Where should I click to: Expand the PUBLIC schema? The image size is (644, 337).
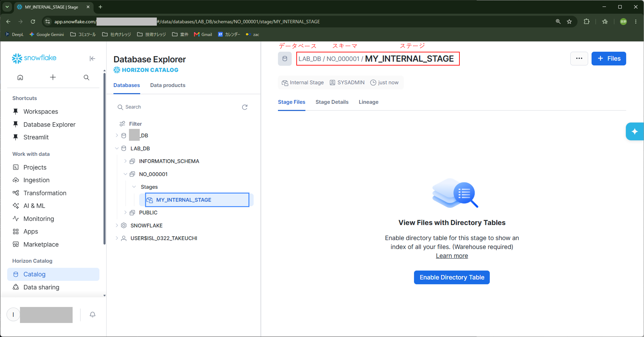pyautogui.click(x=125, y=213)
